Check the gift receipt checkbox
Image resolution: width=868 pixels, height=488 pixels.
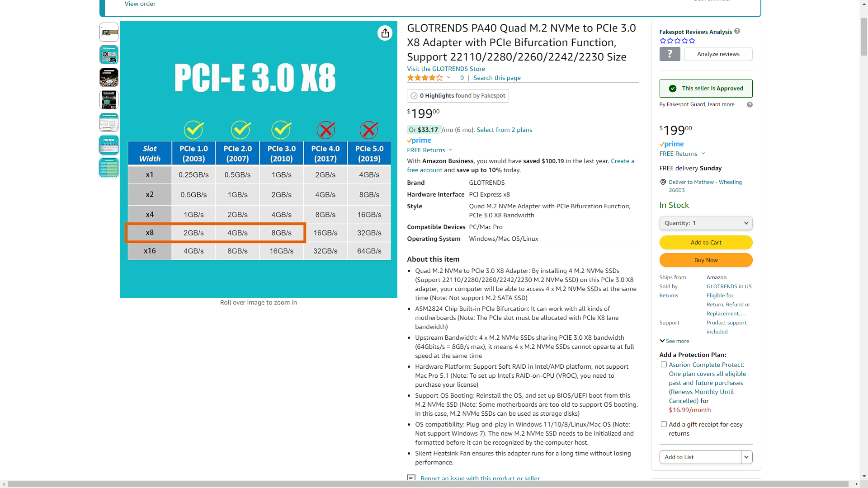664,424
